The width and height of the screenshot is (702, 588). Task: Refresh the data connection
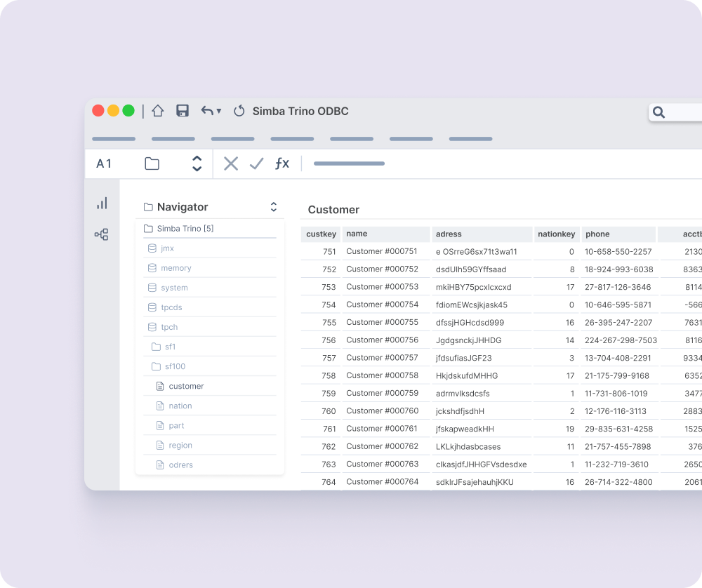(239, 111)
